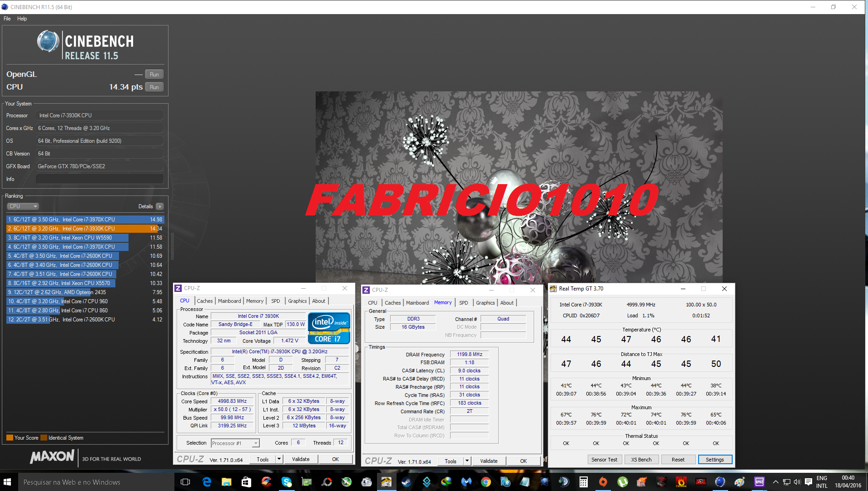Select ranking row AMD Opteron 2435
Screen dimensions: 868x491
(85, 292)
